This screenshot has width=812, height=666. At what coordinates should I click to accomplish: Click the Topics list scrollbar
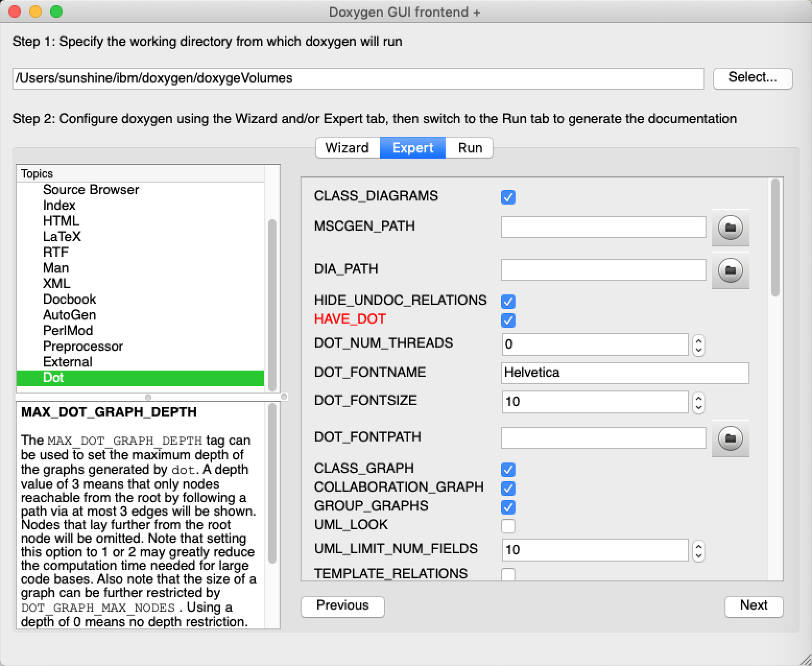(272, 305)
